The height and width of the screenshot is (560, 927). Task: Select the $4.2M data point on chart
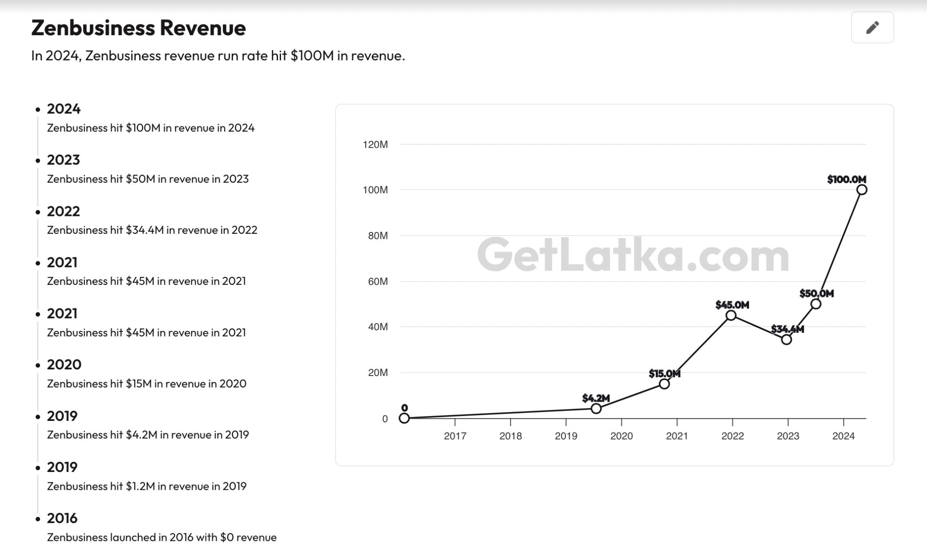pos(596,408)
